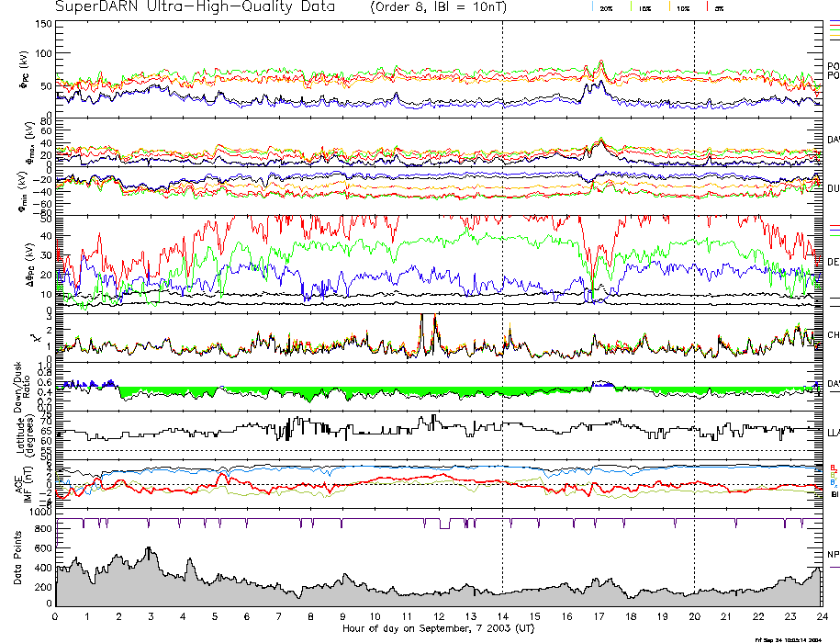Viewport: 840px width, 643px height.
Task: Select hour 0 on the time axis
Action: coord(56,618)
